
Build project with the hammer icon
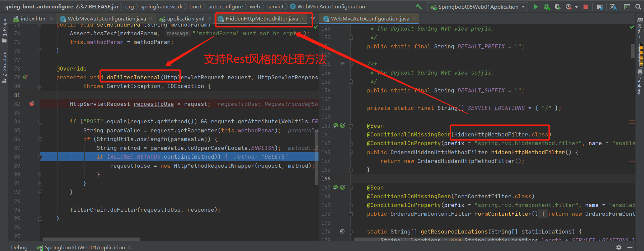pyautogui.click(x=419, y=6)
